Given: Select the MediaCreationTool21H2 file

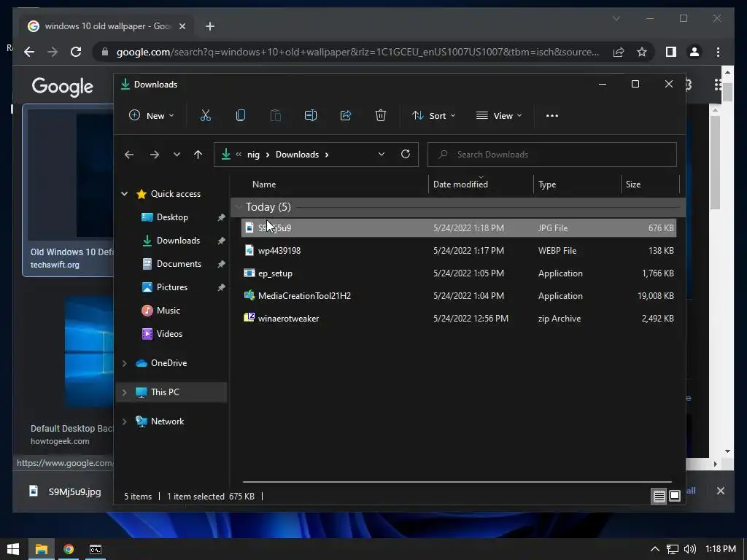Looking at the screenshot, I should tap(458, 296).
